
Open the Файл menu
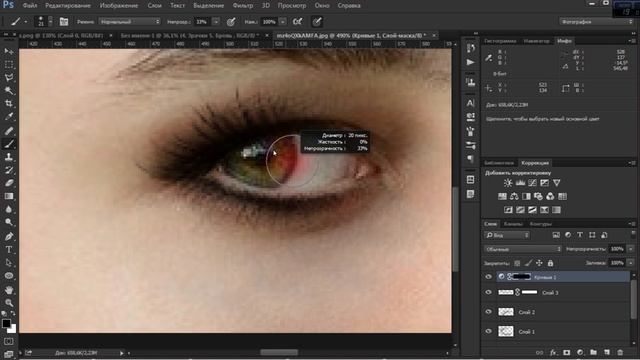tap(30, 6)
